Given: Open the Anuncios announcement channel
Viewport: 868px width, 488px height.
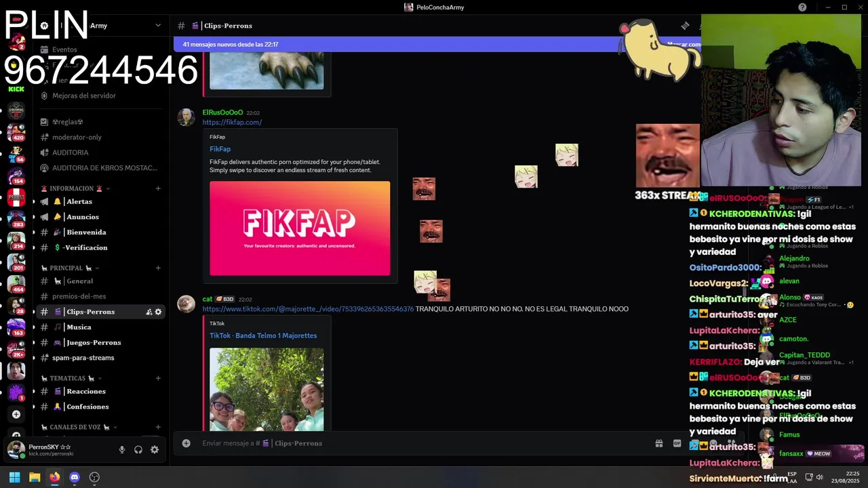Looking at the screenshot, I should pos(83,217).
